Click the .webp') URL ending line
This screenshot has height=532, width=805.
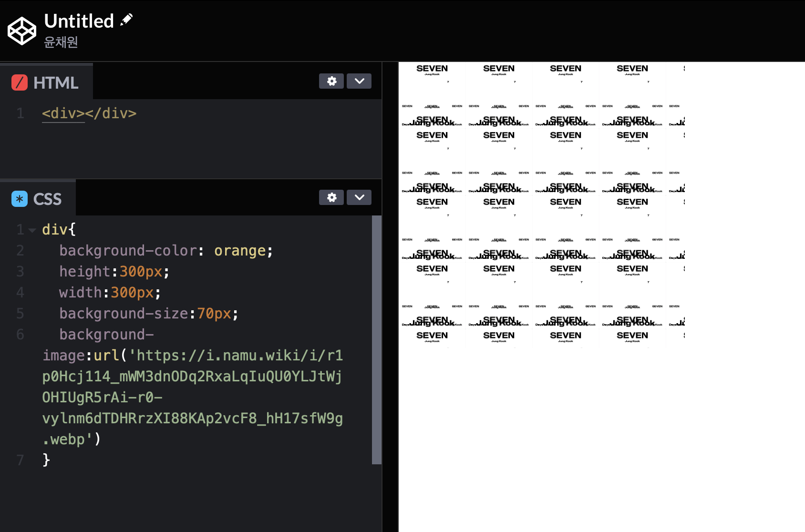click(x=72, y=439)
